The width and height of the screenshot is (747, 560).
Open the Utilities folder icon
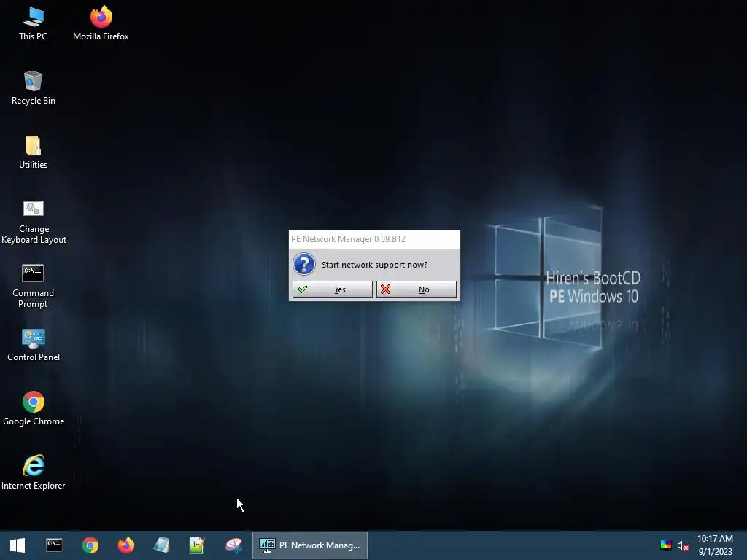point(33,152)
